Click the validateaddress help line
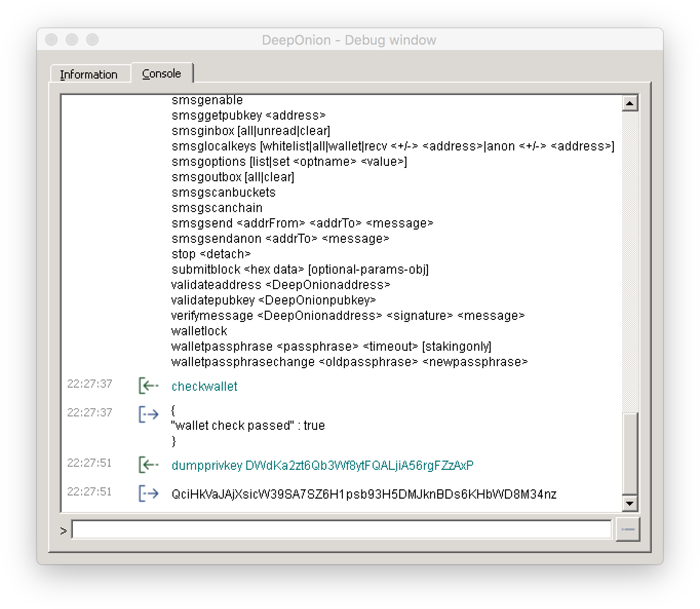Image resolution: width=700 pixels, height=609 pixels. pos(281,284)
